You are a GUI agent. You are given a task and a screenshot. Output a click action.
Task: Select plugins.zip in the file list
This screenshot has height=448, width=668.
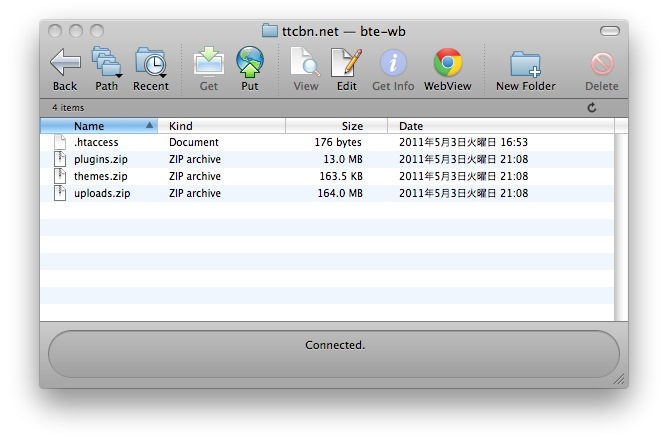pos(101,160)
